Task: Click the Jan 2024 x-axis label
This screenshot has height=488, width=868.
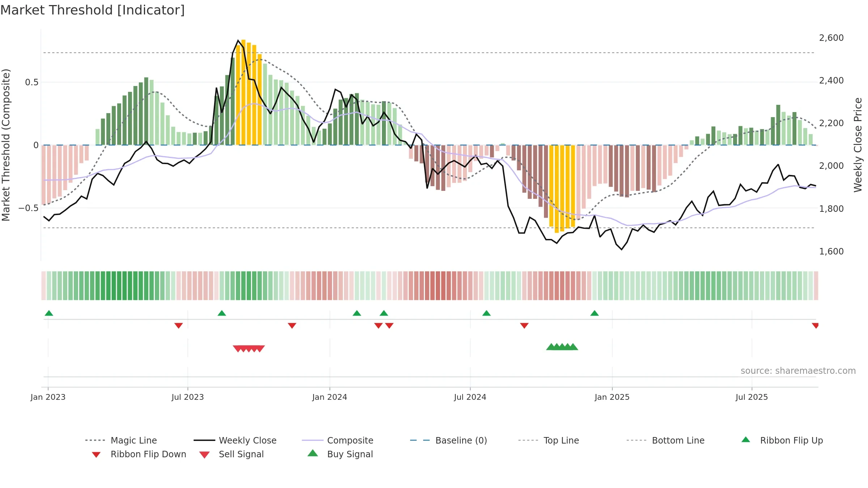Action: tap(330, 397)
